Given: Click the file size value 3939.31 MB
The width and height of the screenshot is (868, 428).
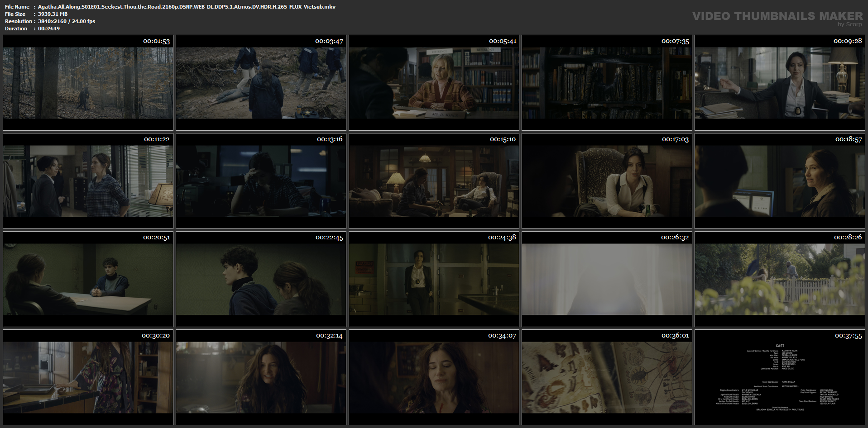Looking at the screenshot, I should coord(53,14).
